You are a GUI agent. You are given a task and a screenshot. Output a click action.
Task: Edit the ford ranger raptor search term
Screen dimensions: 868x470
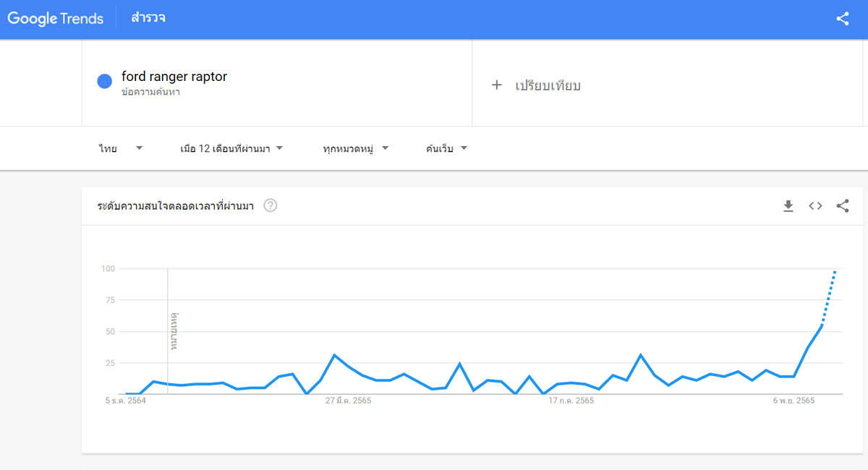click(x=174, y=77)
